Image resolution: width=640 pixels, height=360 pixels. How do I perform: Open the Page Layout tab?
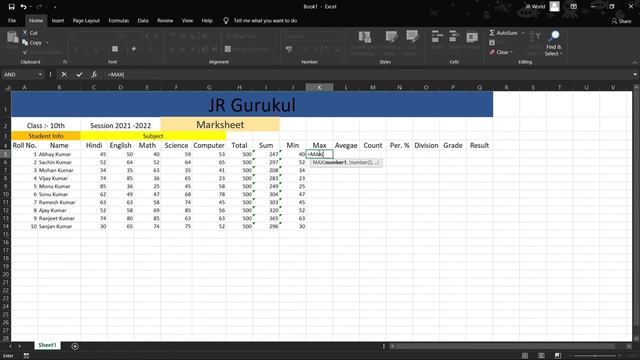pos(86,20)
